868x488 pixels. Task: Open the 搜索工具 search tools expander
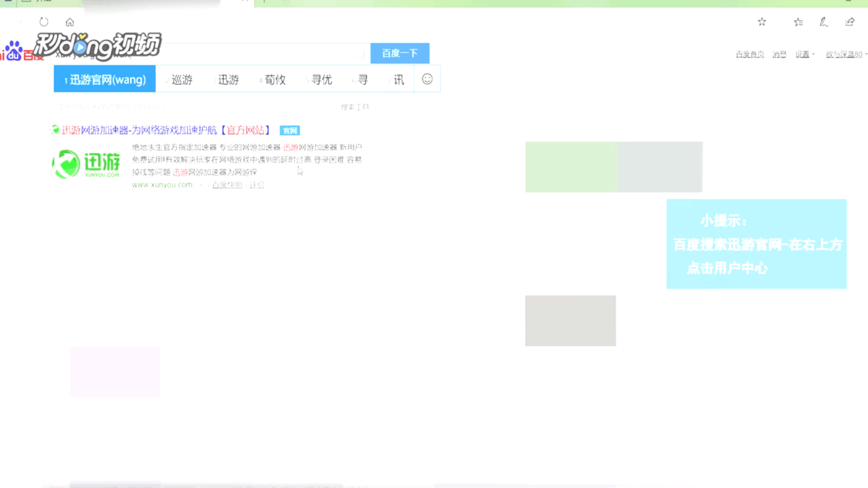(x=355, y=107)
